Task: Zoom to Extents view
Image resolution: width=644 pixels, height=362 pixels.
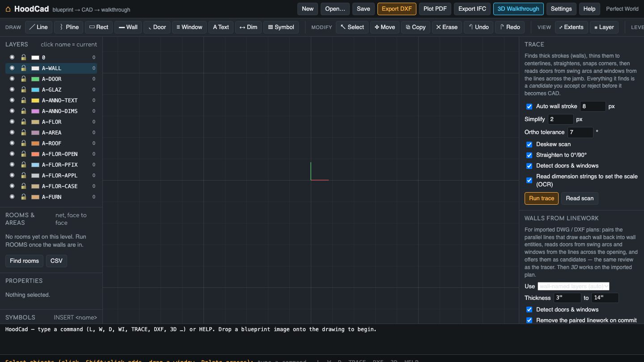Action: tap(571, 27)
